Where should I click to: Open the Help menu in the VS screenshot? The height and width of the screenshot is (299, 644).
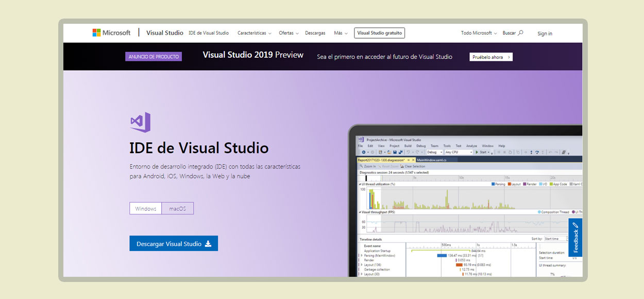(502, 146)
